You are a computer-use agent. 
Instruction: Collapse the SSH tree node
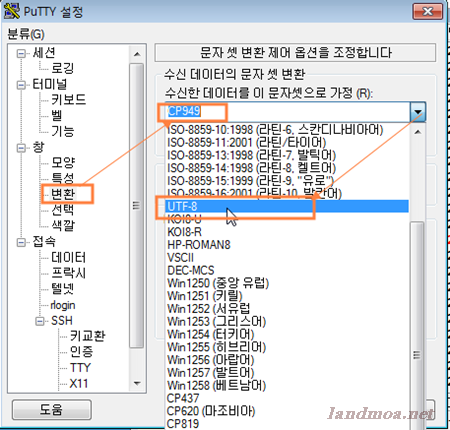(40, 321)
